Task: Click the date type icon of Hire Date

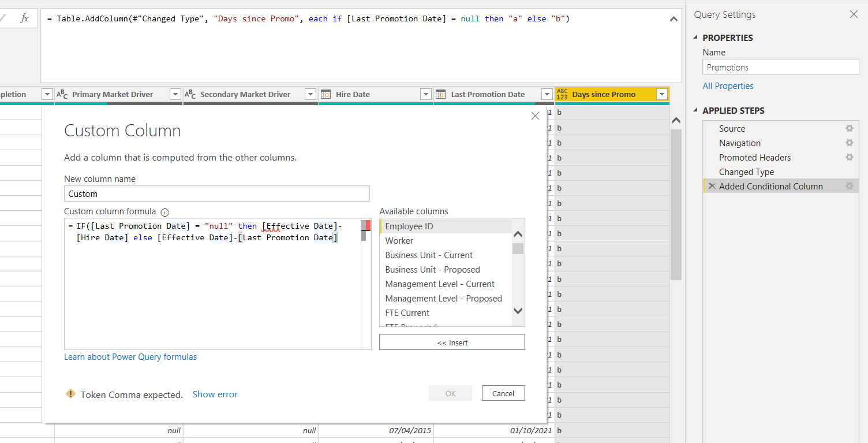Action: pos(325,94)
